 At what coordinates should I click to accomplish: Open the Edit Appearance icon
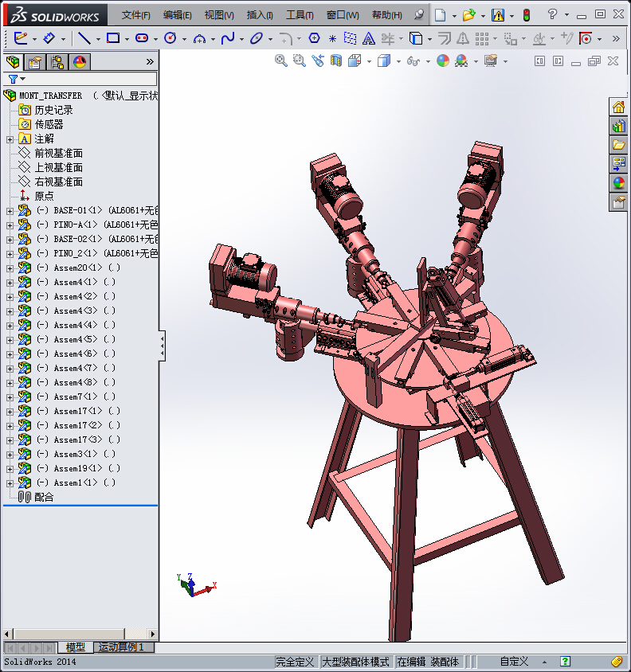[443, 61]
